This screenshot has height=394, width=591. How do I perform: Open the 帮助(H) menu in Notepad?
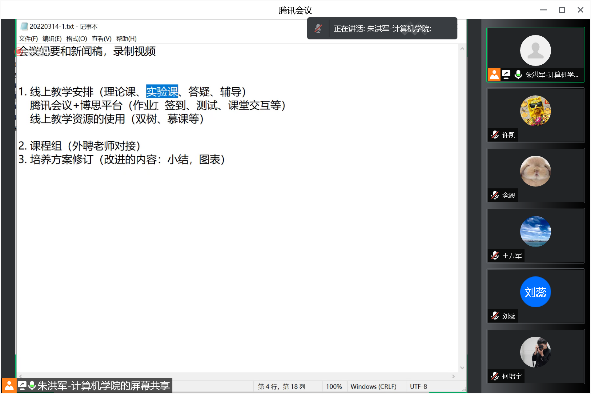126,38
